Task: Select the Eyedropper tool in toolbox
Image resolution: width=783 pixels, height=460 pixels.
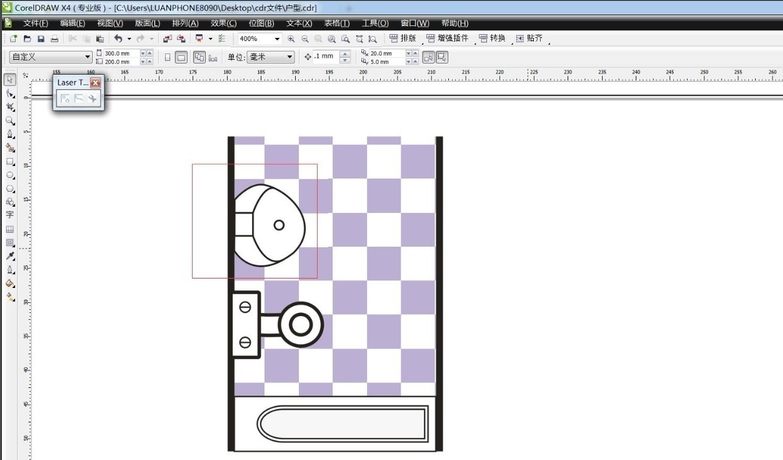Action: (10, 256)
